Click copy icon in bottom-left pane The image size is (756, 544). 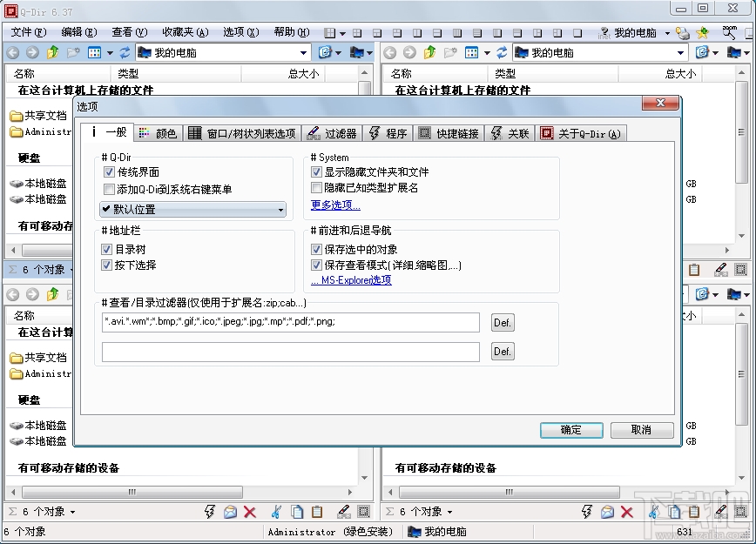pyautogui.click(x=297, y=512)
